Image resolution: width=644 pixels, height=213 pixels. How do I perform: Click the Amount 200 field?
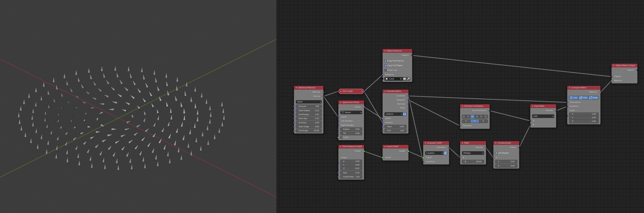click(308, 107)
